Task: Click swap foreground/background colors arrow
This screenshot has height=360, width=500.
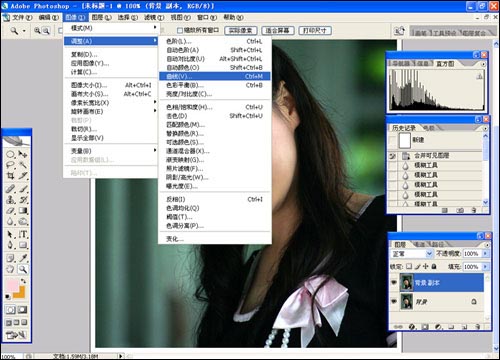Action: tap(23, 281)
